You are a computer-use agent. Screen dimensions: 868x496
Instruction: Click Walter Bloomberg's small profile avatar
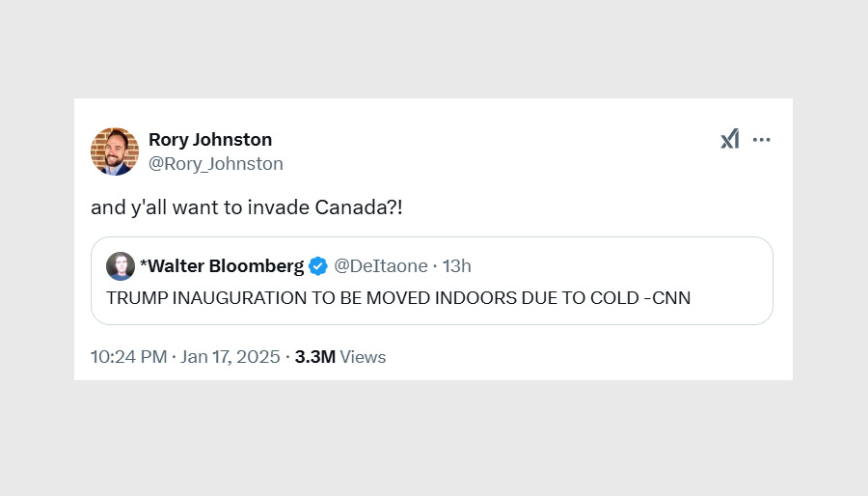click(121, 266)
